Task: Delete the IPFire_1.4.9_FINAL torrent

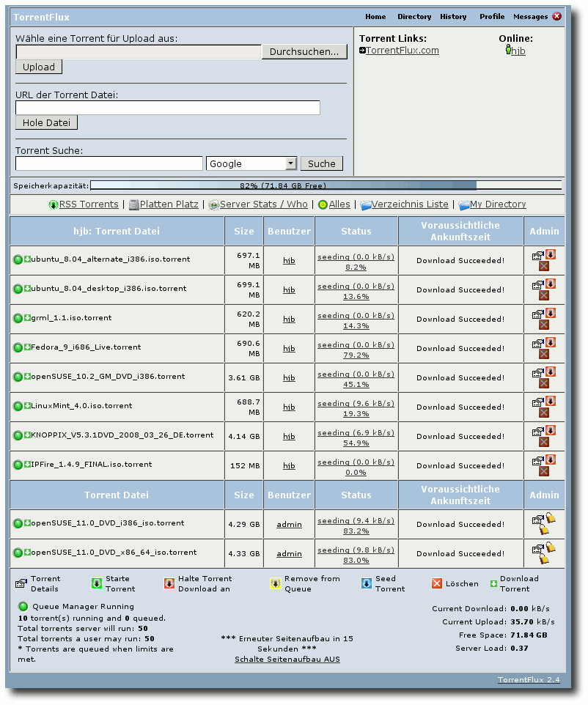Action: pos(544,472)
